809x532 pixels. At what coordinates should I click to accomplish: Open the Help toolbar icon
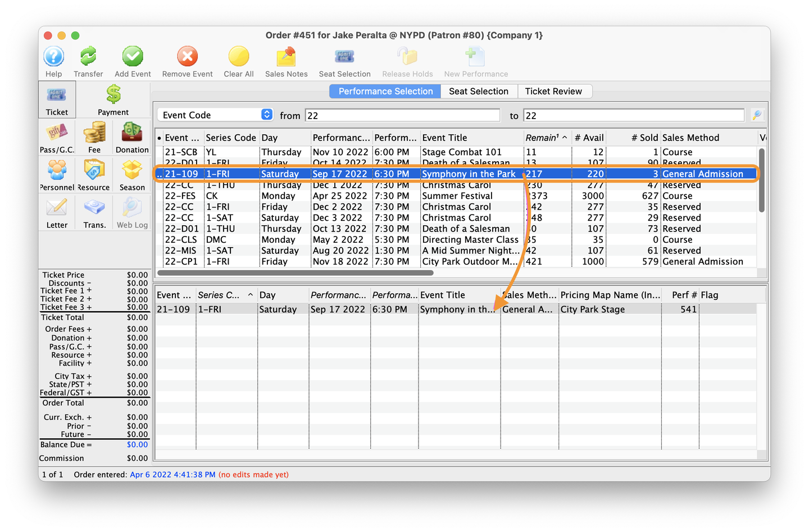(54, 57)
